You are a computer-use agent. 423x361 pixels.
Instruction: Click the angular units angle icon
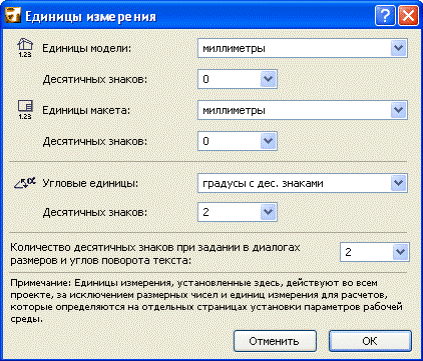pyautogui.click(x=25, y=183)
